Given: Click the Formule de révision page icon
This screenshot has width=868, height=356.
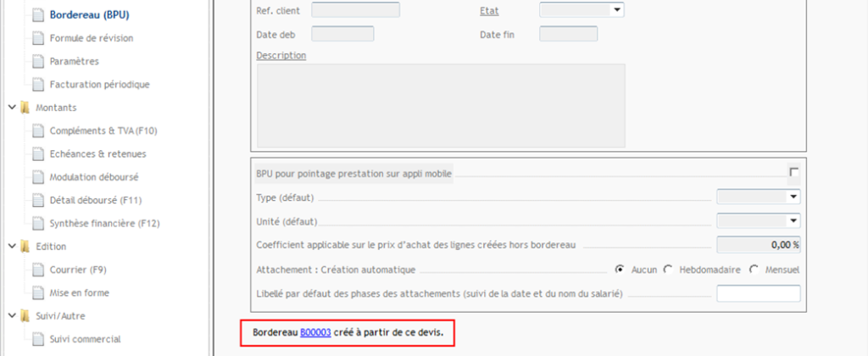Looking at the screenshot, I should [x=37, y=38].
